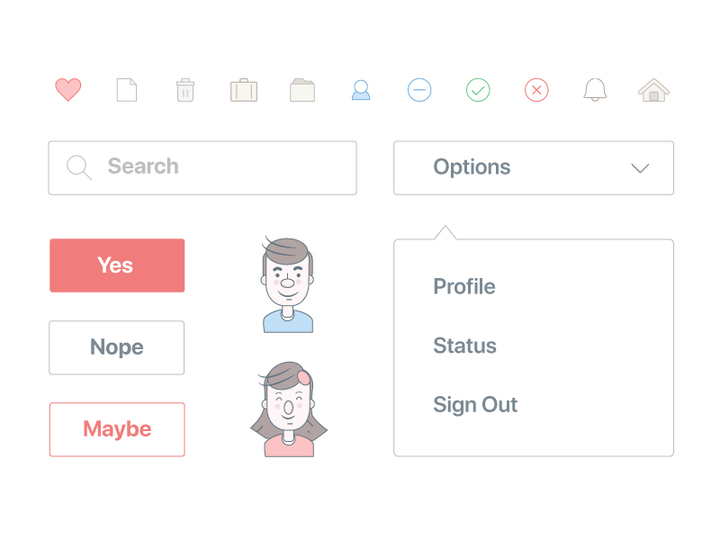This screenshot has width=720, height=540.
Task: Go to the home icon
Action: pyautogui.click(x=654, y=90)
